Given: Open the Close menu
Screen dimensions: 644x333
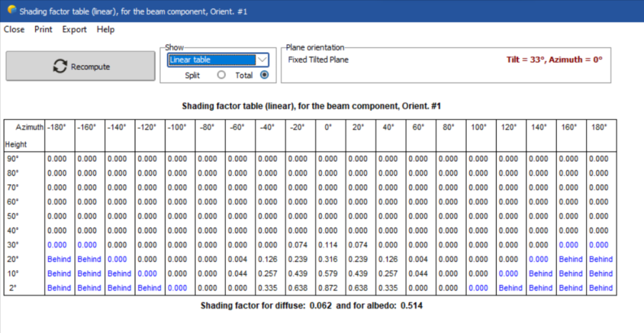Looking at the screenshot, I should [x=14, y=29].
